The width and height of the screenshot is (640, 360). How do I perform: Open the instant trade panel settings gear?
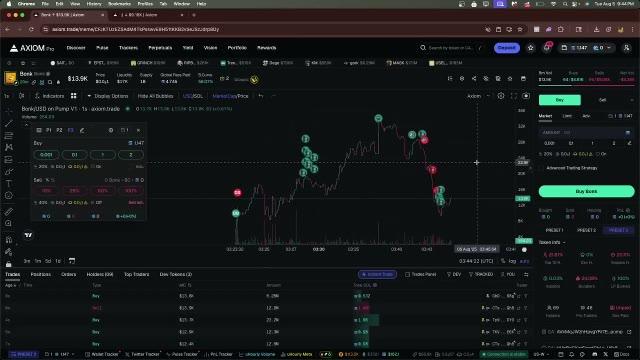tap(111, 130)
